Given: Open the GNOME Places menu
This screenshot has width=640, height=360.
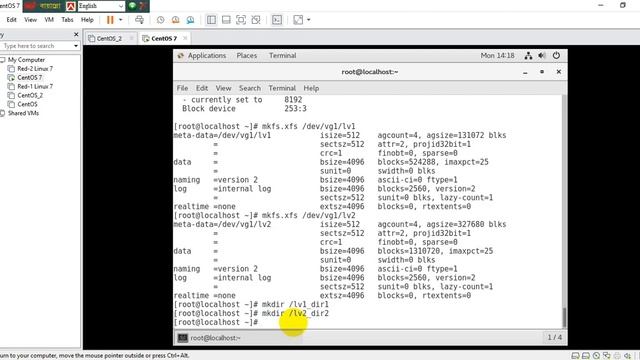Looking at the screenshot, I should pos(247,56).
